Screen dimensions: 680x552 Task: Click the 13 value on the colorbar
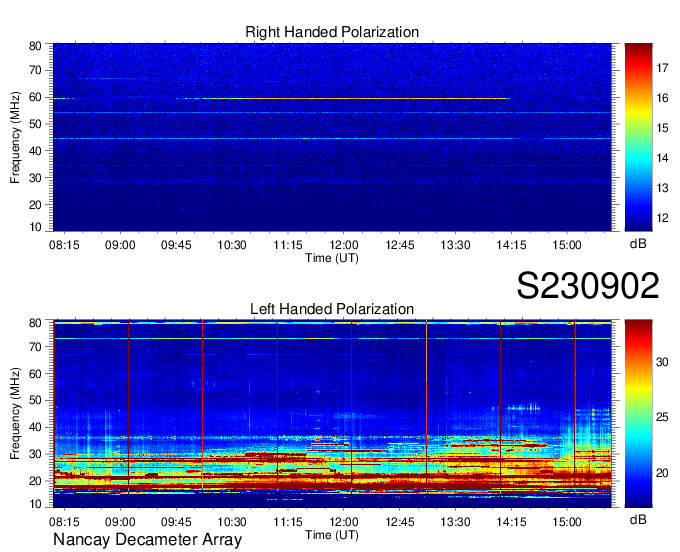click(662, 188)
